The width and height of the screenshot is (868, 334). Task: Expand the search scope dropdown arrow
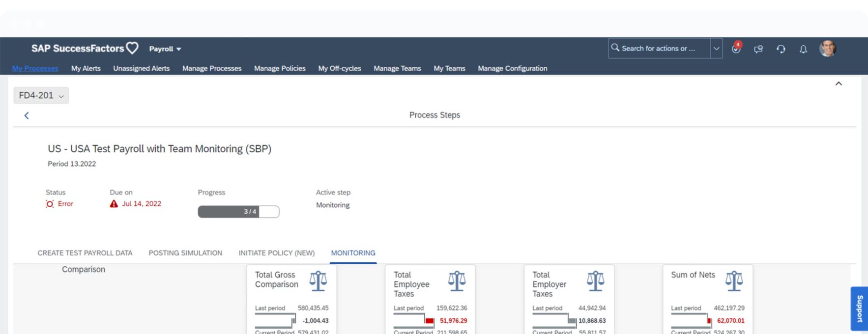(716, 49)
